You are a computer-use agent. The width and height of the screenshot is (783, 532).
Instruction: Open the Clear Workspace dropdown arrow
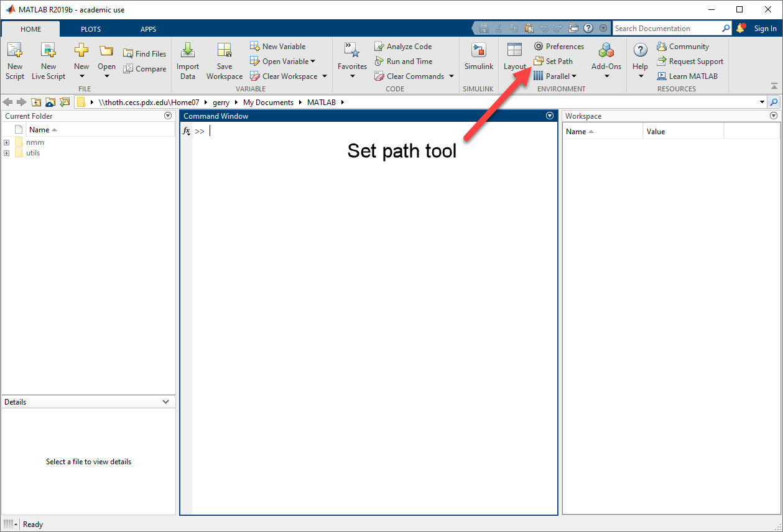click(x=324, y=76)
